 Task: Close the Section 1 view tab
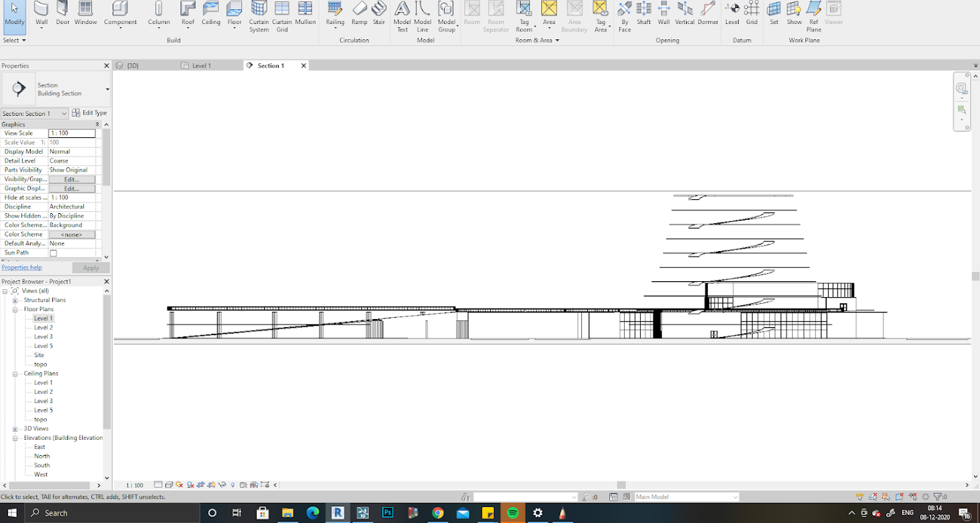(x=303, y=65)
